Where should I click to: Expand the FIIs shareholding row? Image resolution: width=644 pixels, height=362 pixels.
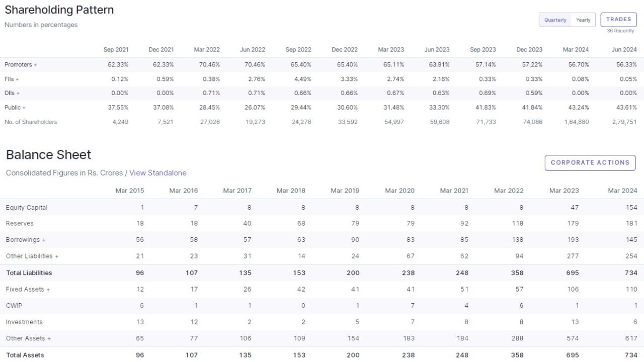click(12, 79)
